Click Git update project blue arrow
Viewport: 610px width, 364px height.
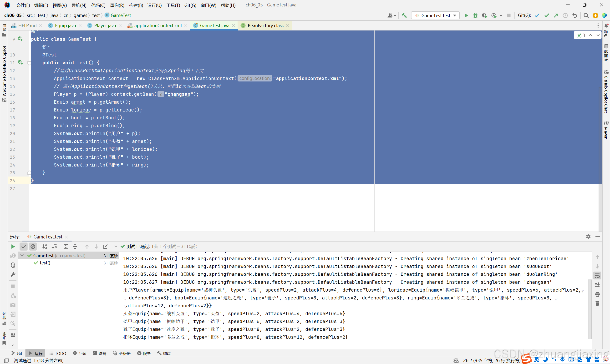click(x=537, y=15)
